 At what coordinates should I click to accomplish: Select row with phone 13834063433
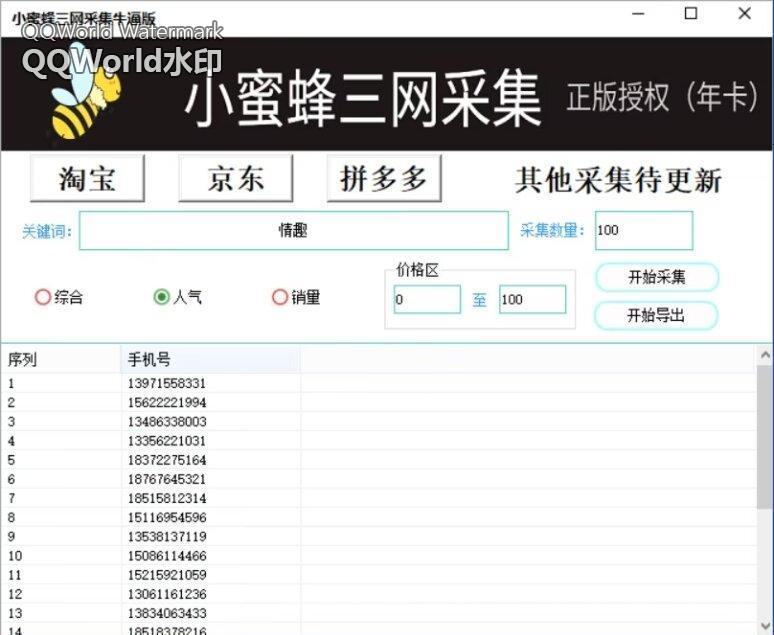[x=378, y=613]
